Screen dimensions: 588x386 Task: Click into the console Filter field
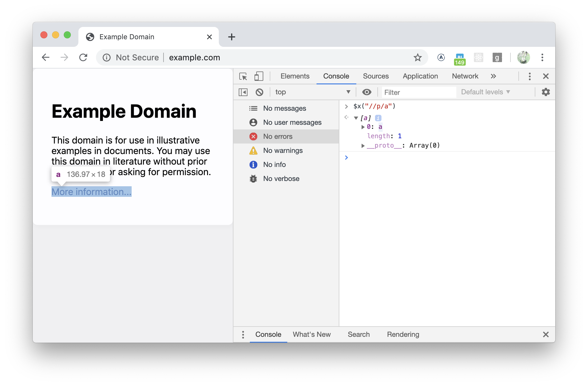tap(418, 93)
